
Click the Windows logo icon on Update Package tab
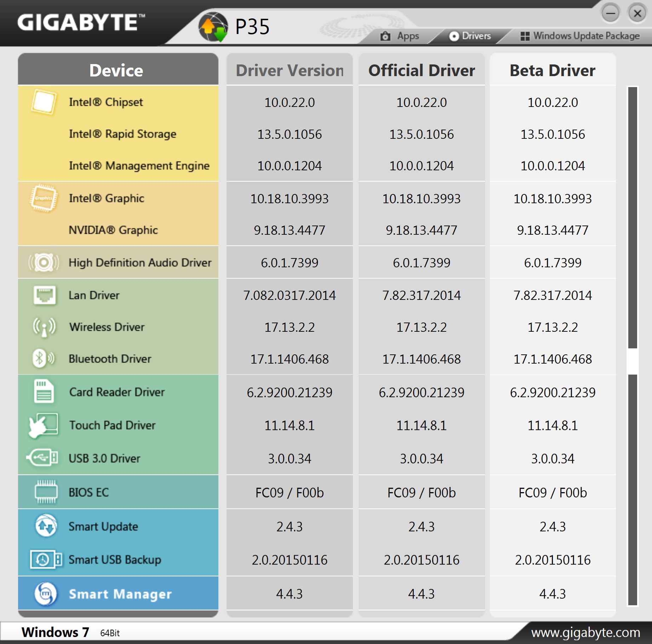525,36
